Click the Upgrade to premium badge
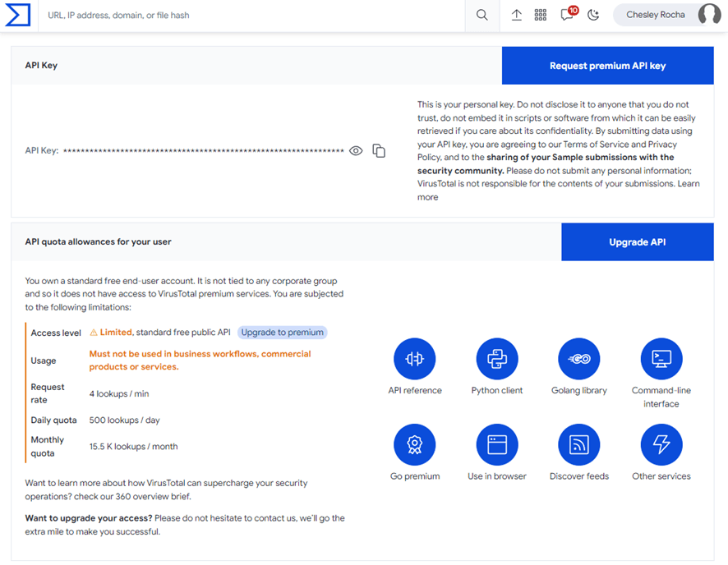728x565 pixels. click(x=283, y=333)
